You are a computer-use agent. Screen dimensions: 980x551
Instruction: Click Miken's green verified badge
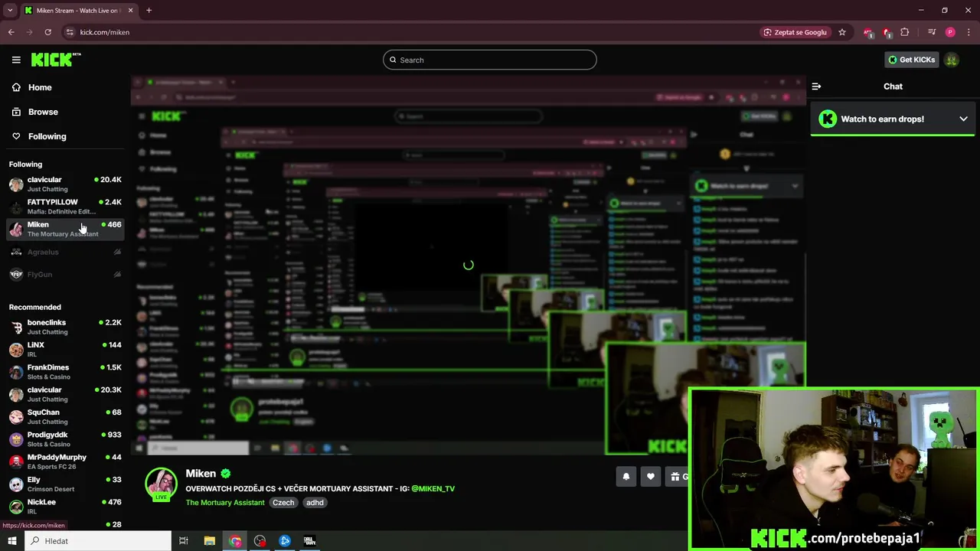pos(226,474)
